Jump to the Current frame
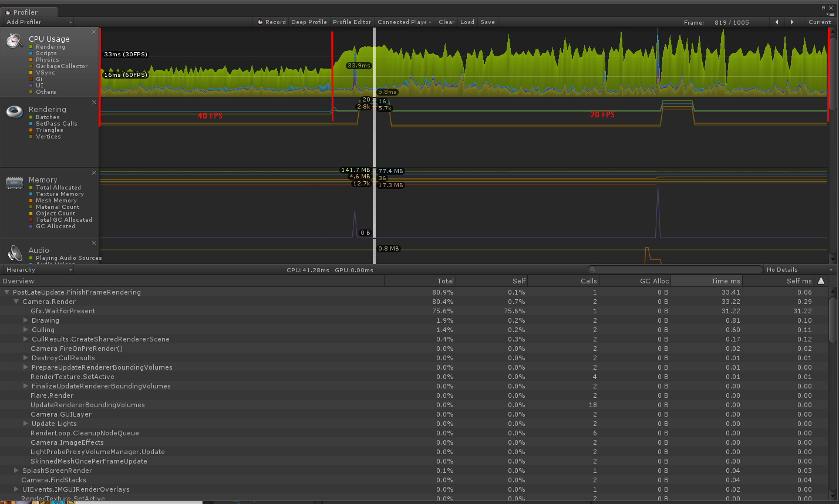Image resolution: width=839 pixels, height=504 pixels. pos(820,22)
